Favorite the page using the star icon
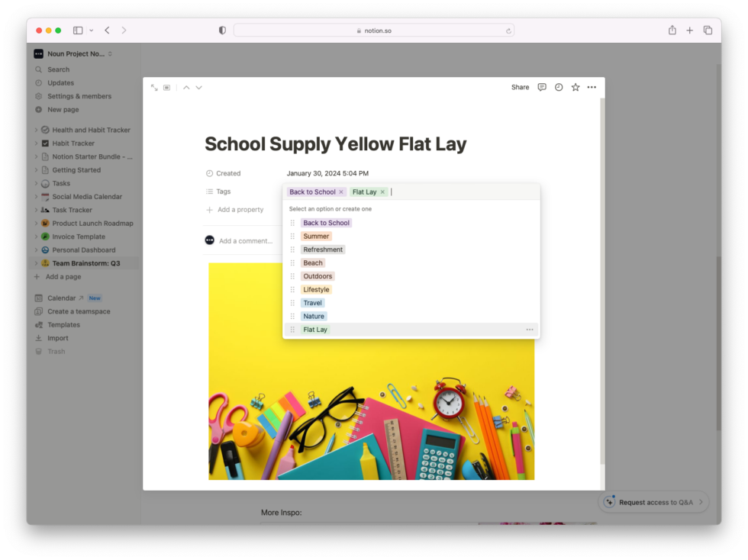748x560 pixels. 575,87
